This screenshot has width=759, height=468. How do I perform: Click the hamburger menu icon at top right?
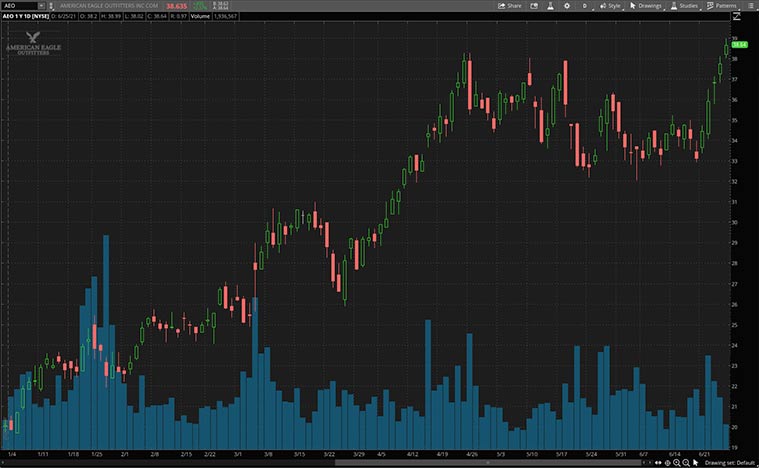pos(751,6)
